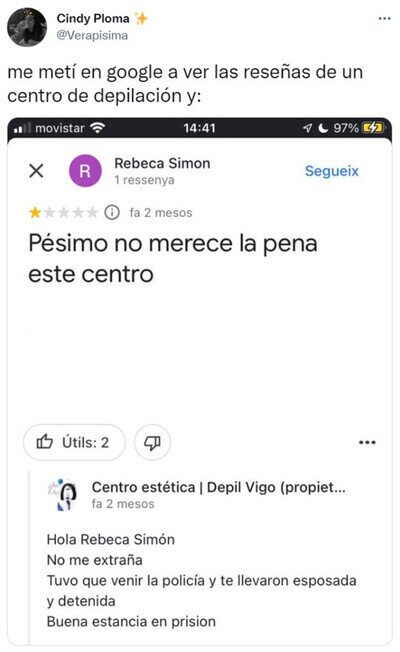The image size is (400, 652).
Task: Open the @Verapisima handle
Action: (x=92, y=35)
